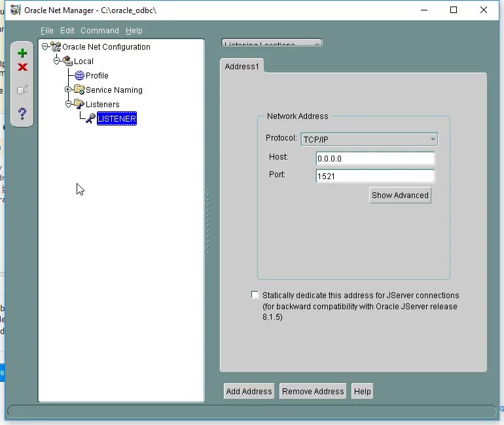Select the LISTENER tree item
The height and width of the screenshot is (425, 504).
point(117,119)
